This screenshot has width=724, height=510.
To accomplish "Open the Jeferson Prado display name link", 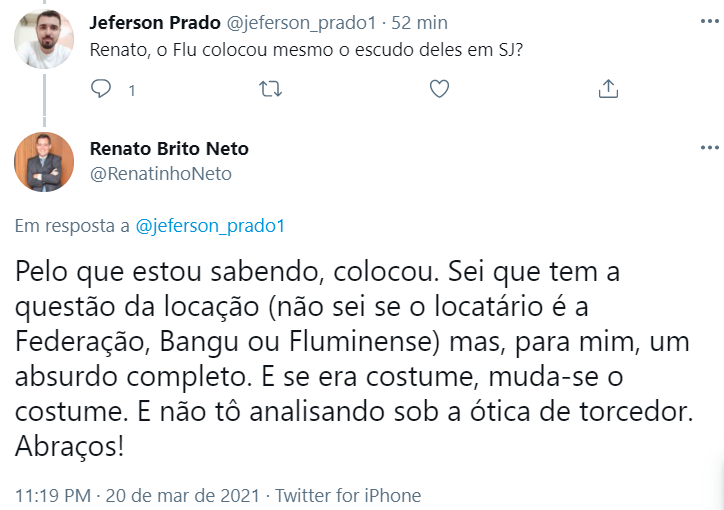I will click(153, 22).
